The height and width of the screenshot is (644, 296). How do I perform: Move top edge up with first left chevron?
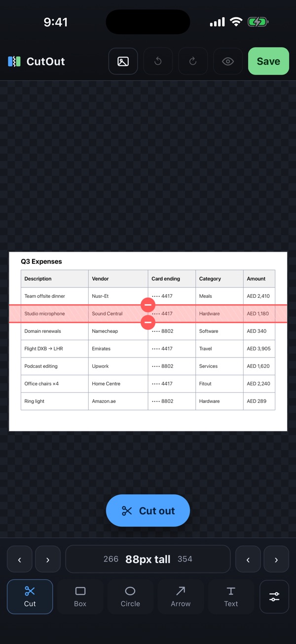click(x=20, y=559)
